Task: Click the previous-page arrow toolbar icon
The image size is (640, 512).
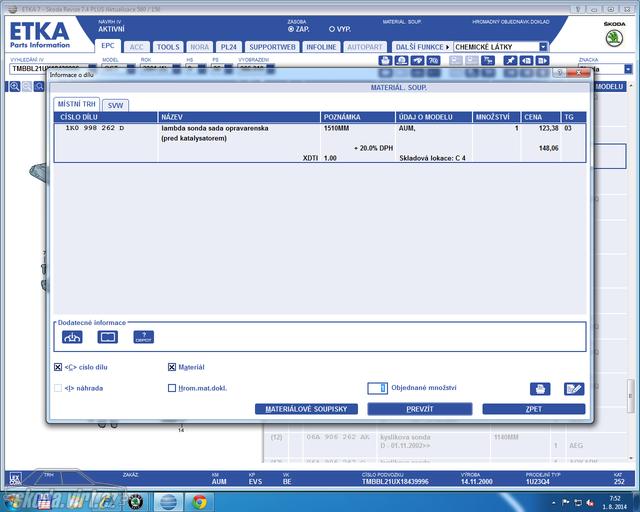Action: (x=527, y=61)
